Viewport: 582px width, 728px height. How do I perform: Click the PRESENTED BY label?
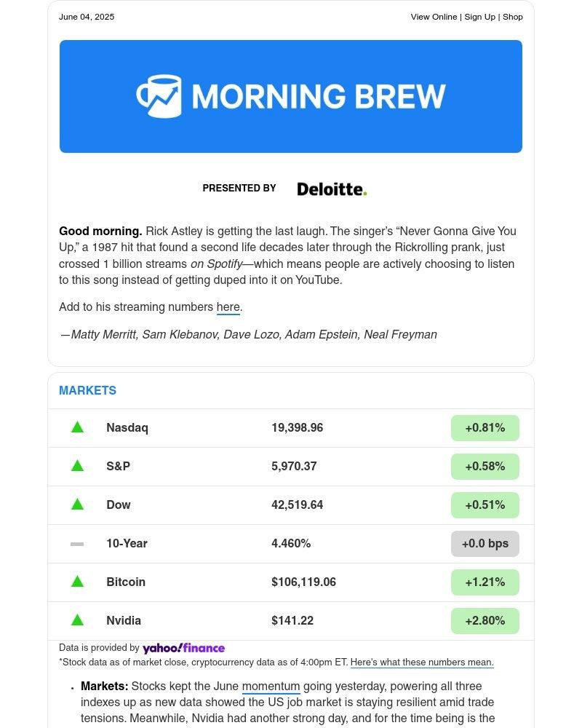point(239,188)
